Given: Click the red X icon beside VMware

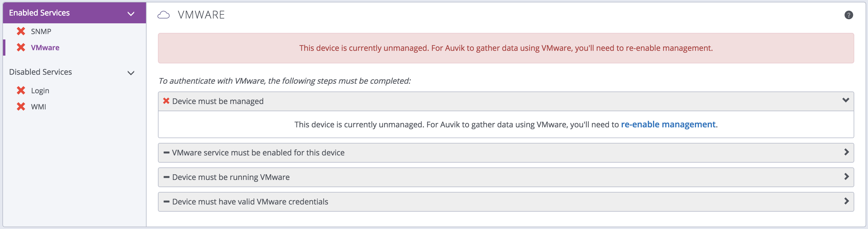Looking at the screenshot, I should (x=21, y=48).
